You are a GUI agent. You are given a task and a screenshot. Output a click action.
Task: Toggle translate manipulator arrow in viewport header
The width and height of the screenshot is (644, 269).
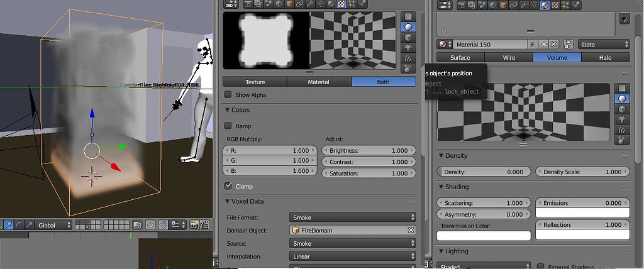tap(9, 224)
